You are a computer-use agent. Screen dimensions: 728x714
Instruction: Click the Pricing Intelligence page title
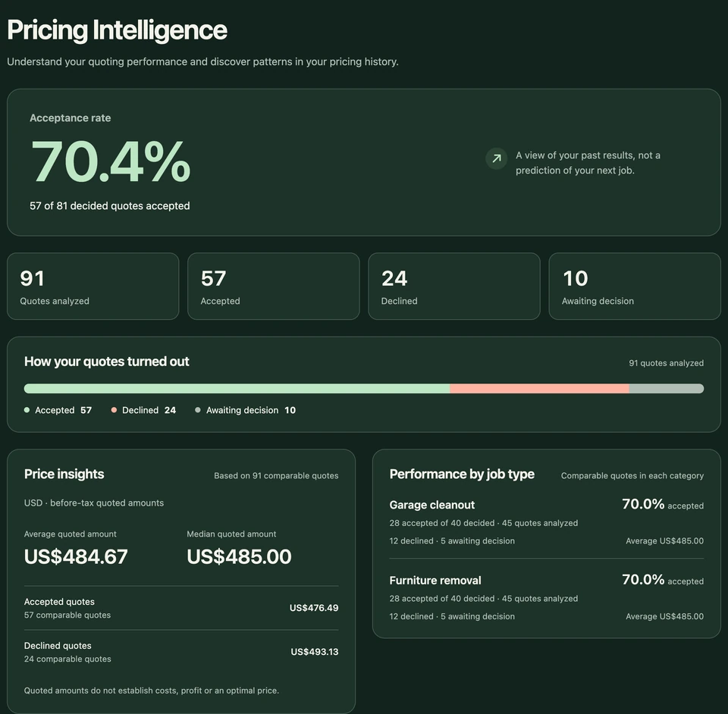117,30
